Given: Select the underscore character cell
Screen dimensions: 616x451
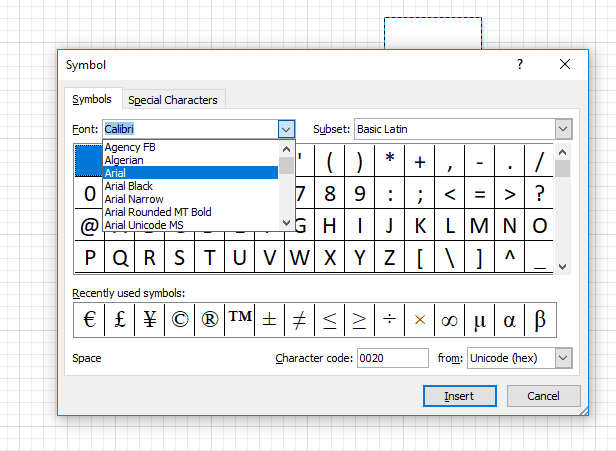Looking at the screenshot, I should (x=539, y=257).
